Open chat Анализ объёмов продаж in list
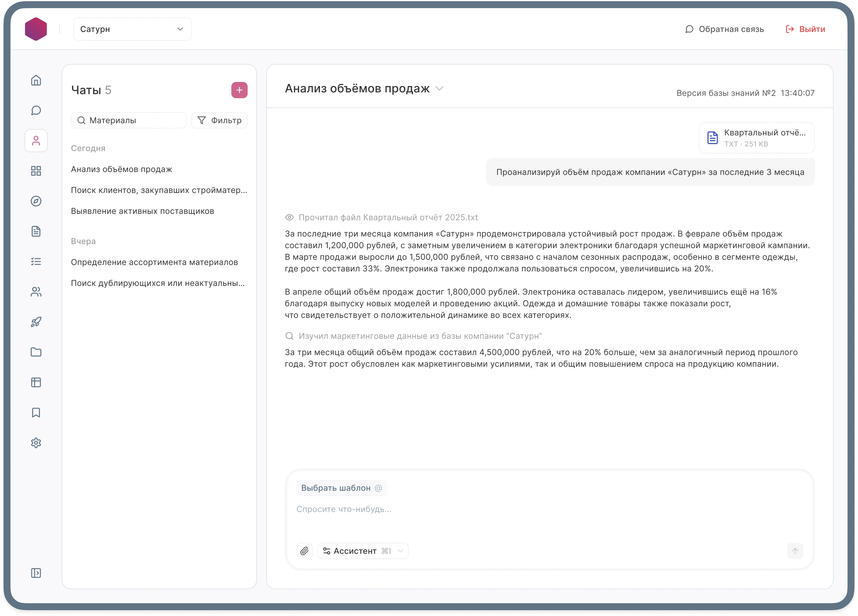The width and height of the screenshot is (858, 616). 121,169
